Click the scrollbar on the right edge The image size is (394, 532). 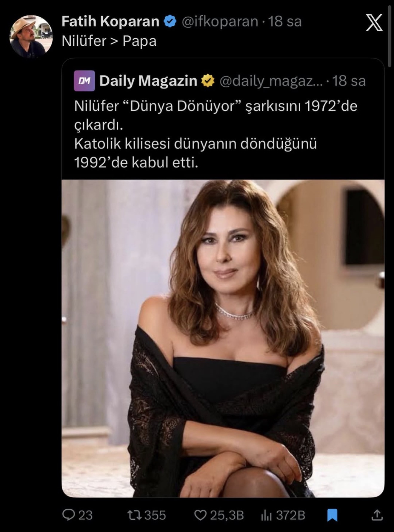click(x=389, y=36)
